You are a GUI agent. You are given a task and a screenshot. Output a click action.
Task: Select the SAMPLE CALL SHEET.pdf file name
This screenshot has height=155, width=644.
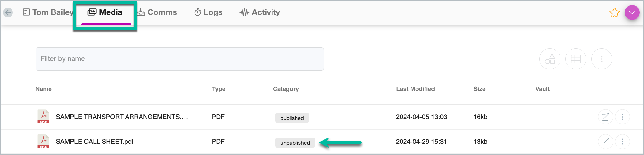coord(94,142)
